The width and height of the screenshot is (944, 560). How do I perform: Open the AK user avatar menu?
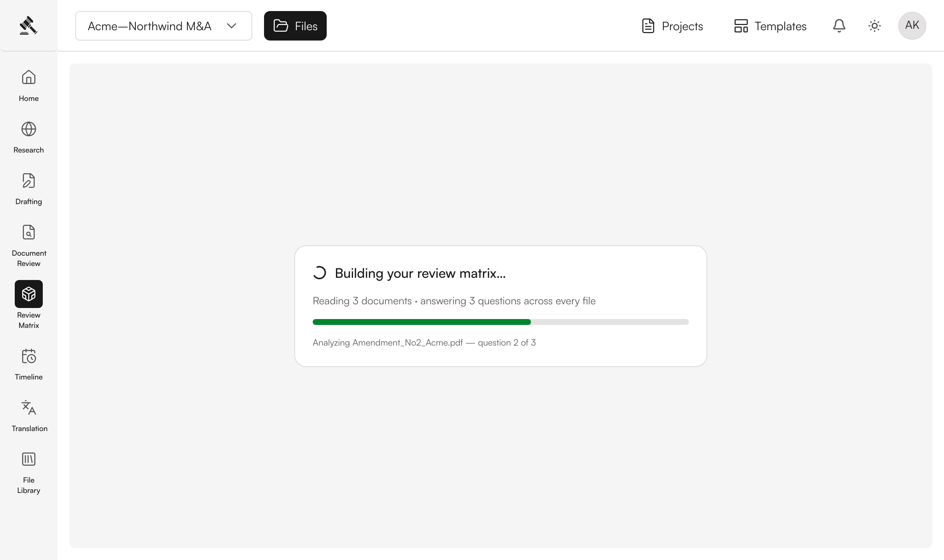point(912,26)
